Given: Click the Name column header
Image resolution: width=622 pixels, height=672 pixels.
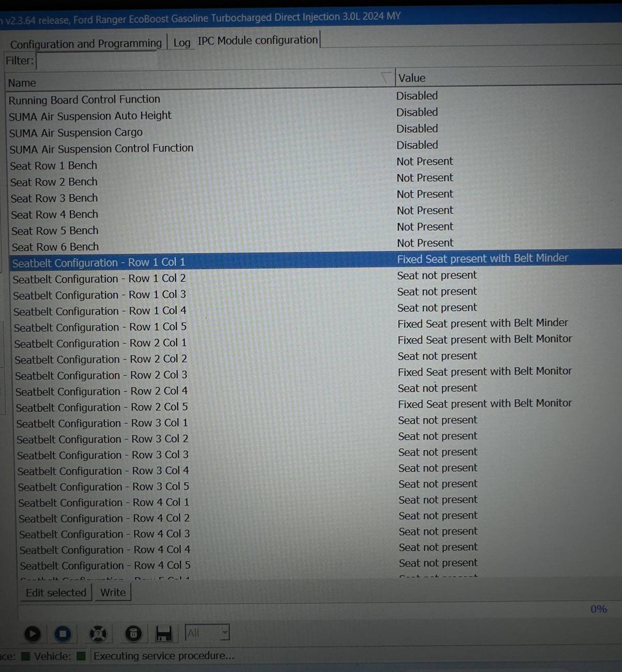Looking at the screenshot, I should point(199,81).
